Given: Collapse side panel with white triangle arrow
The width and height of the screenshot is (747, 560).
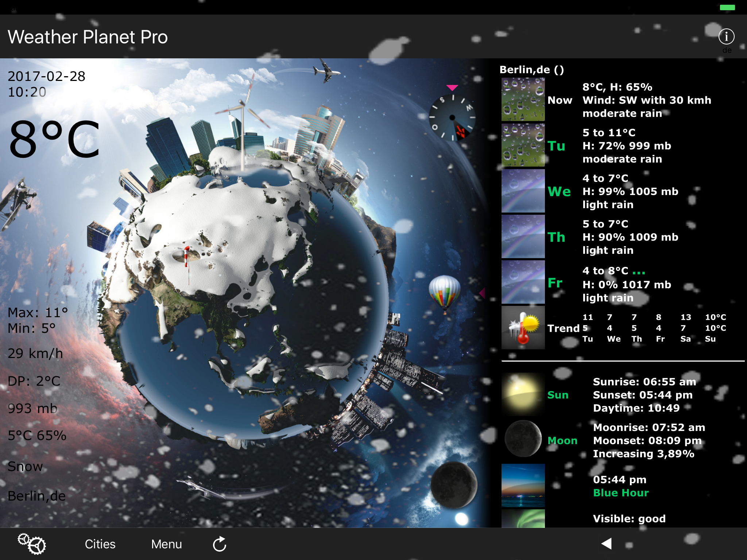Looking at the screenshot, I should pyautogui.click(x=606, y=544).
